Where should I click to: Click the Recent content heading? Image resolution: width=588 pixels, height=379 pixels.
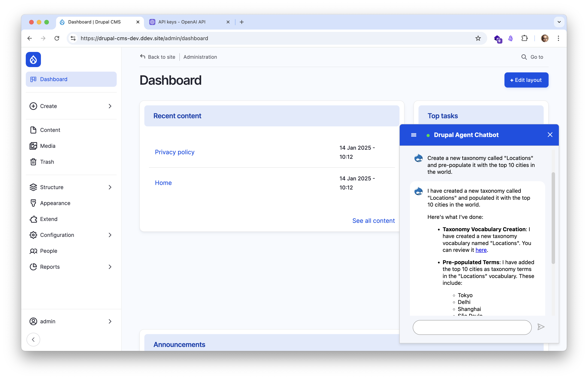tap(177, 116)
